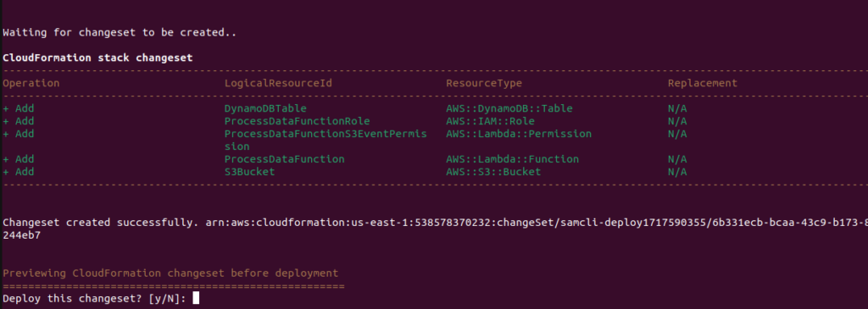Viewport: 868px width, 309px height.
Task: Click the ProcessDataFunction logical ID
Action: pyautogui.click(x=284, y=159)
